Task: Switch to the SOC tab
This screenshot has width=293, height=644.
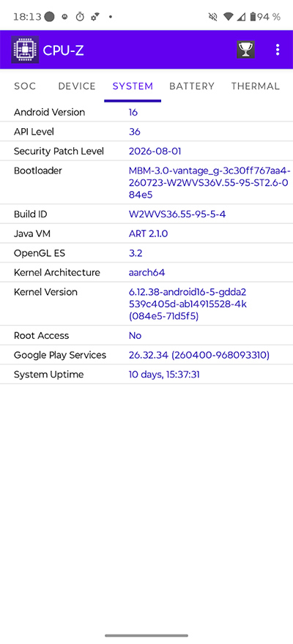Action: [25, 86]
